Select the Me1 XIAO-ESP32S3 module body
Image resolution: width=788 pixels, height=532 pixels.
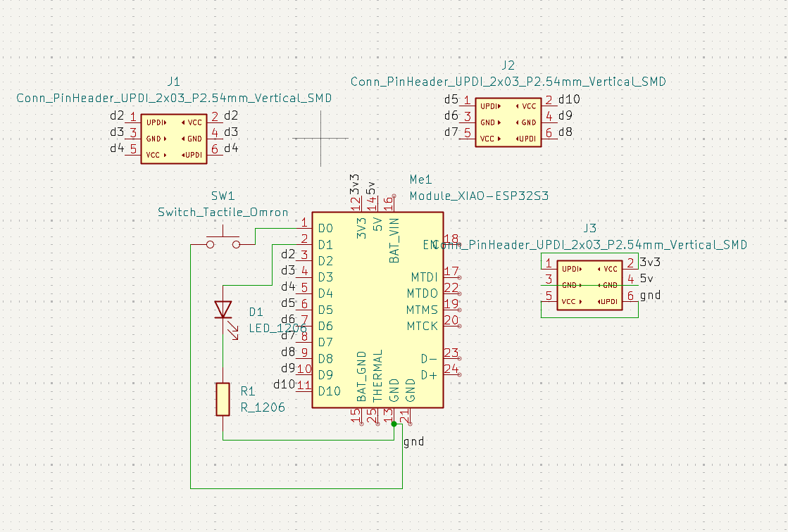click(378, 310)
